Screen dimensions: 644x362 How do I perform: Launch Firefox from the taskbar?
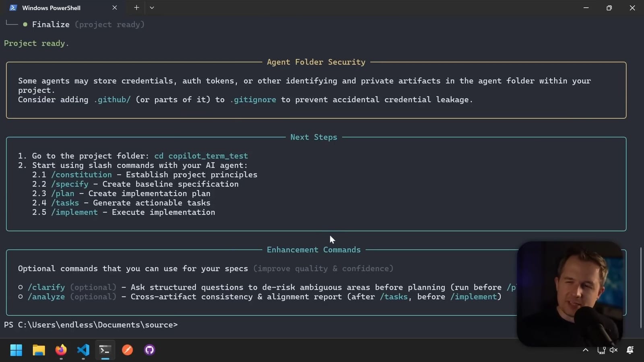61,350
